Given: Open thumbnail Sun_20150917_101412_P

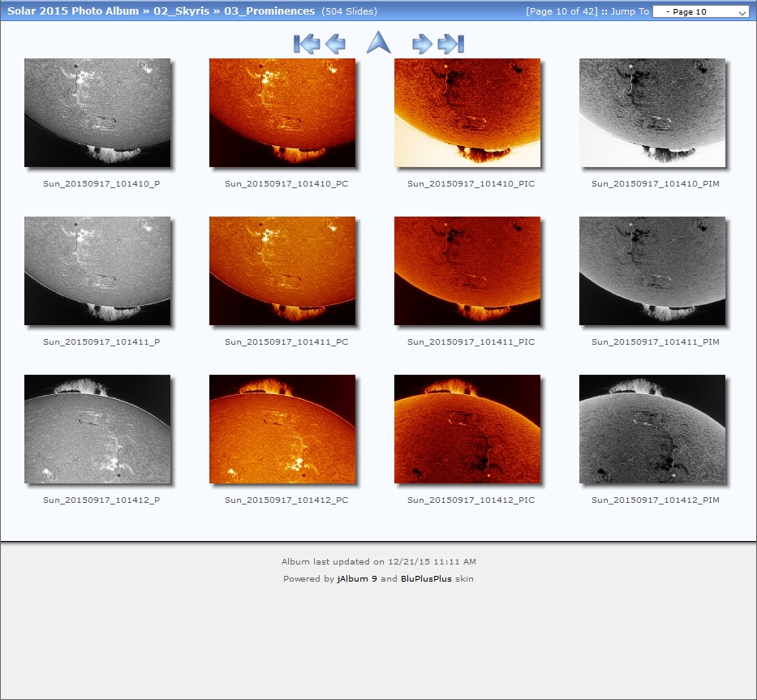Looking at the screenshot, I should point(97,429).
